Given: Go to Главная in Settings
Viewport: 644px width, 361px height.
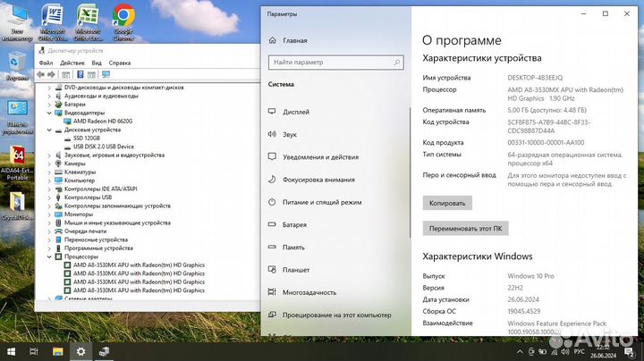Looking at the screenshot, I should coord(294,40).
